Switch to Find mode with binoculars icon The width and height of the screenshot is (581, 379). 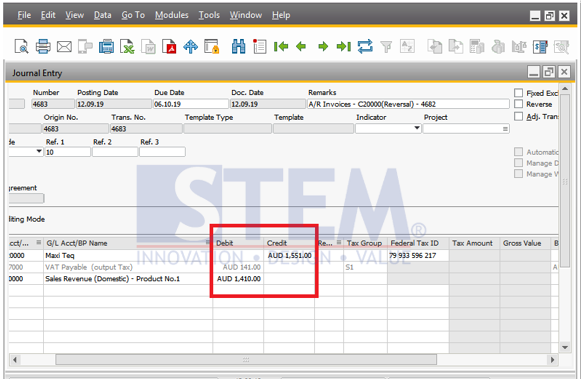click(x=238, y=47)
